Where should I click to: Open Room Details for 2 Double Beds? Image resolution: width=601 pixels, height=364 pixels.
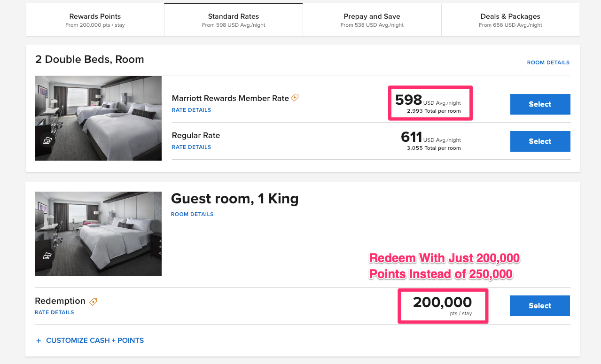(548, 62)
